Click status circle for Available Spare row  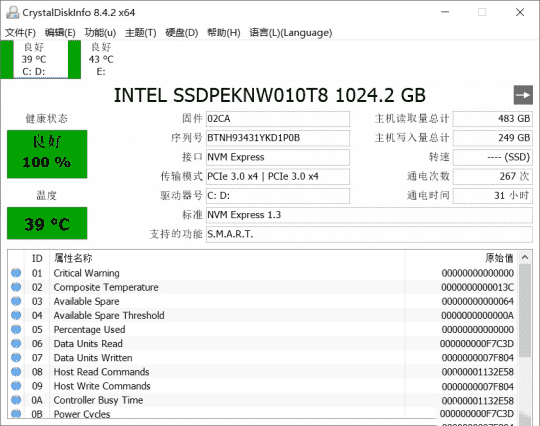tap(16, 301)
